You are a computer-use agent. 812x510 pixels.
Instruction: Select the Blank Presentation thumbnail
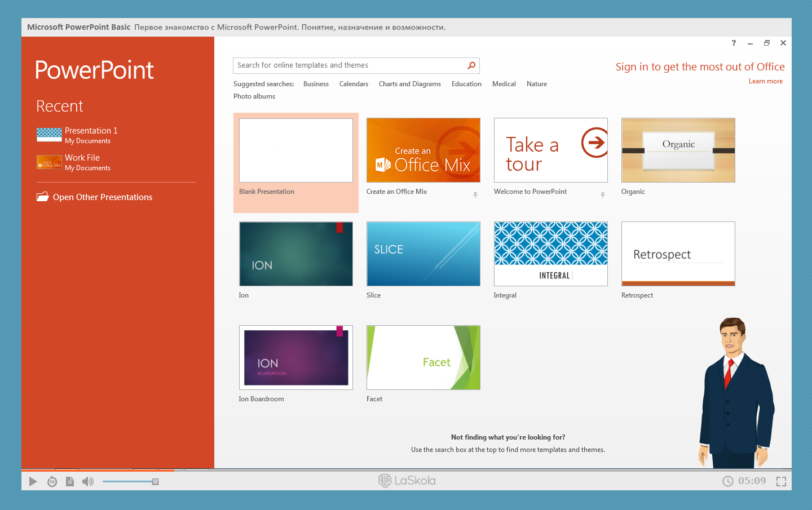click(x=296, y=150)
